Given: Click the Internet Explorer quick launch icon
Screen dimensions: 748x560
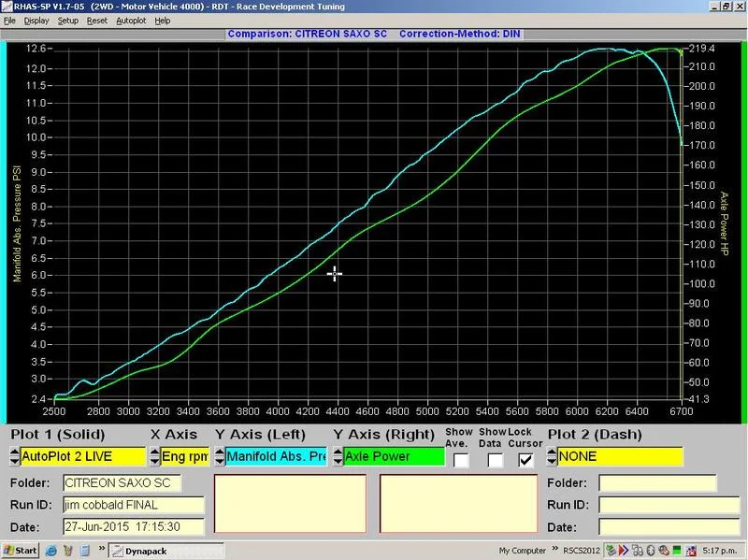Looking at the screenshot, I should (51, 551).
